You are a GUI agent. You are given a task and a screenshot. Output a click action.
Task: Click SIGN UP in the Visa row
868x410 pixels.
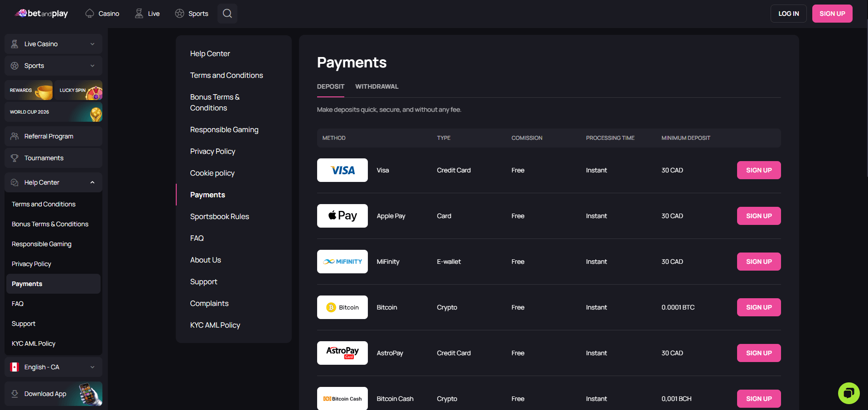(x=759, y=170)
